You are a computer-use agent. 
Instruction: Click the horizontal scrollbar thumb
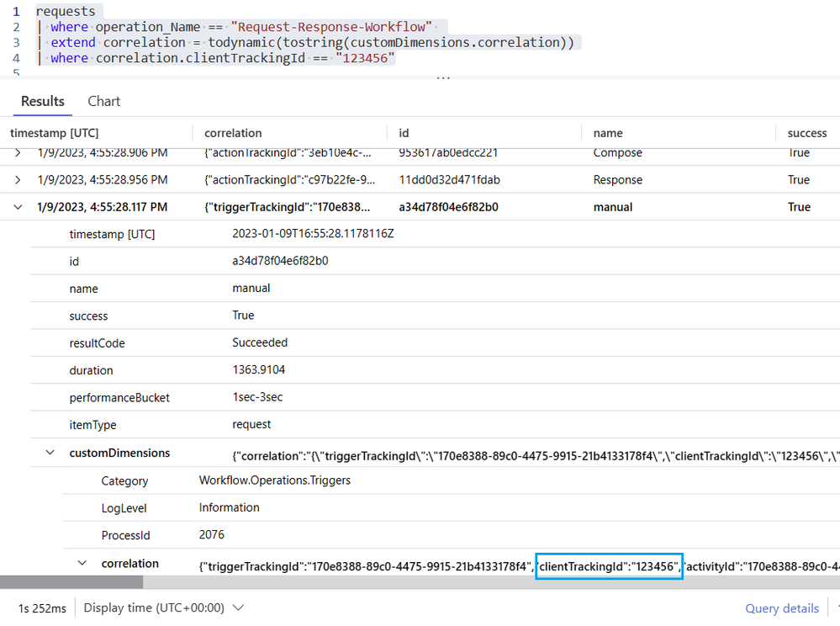pyautogui.click(x=71, y=582)
